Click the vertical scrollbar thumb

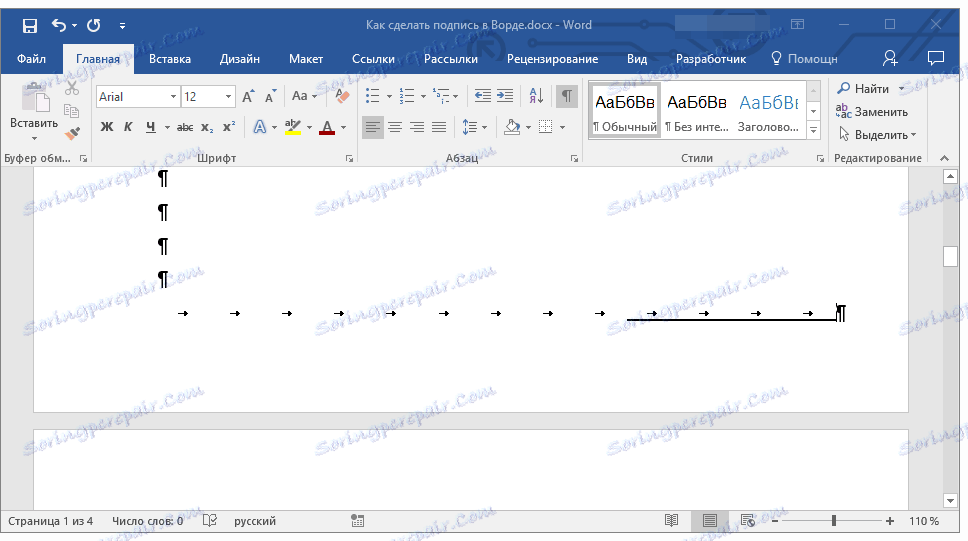pos(950,256)
